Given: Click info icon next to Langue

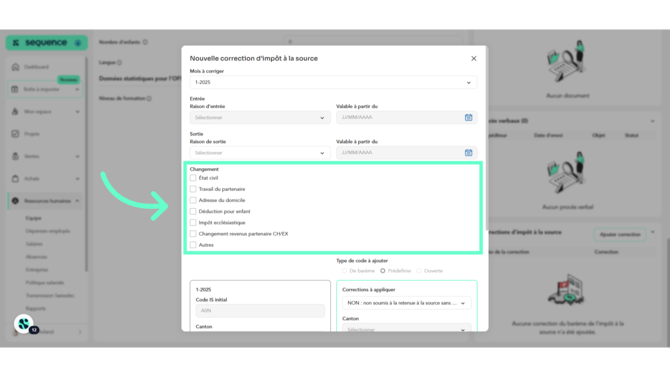Looking at the screenshot, I should (119, 62).
